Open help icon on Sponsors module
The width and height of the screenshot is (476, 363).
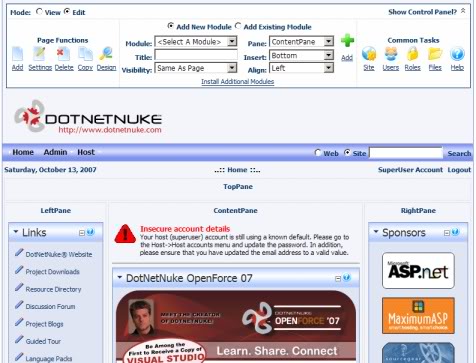tap(456, 232)
